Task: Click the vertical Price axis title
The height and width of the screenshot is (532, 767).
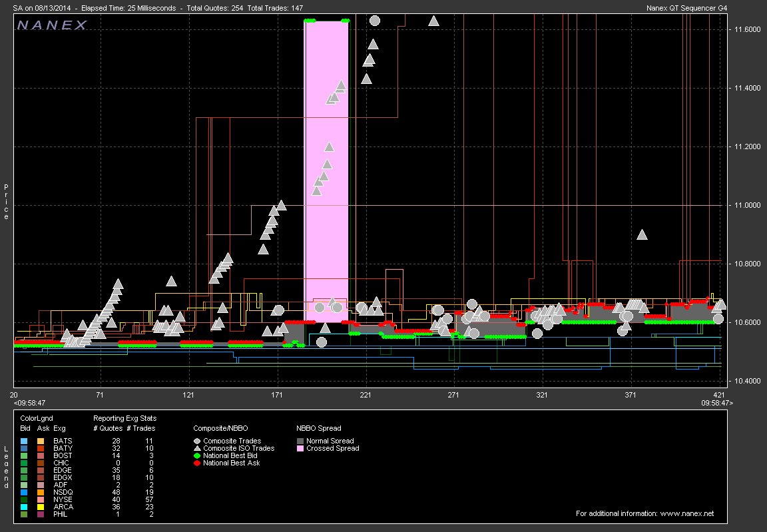Action: (x=6, y=202)
